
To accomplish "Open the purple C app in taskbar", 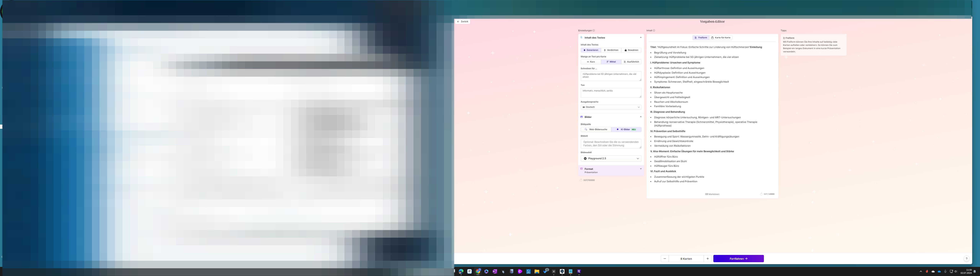I will click(520, 271).
